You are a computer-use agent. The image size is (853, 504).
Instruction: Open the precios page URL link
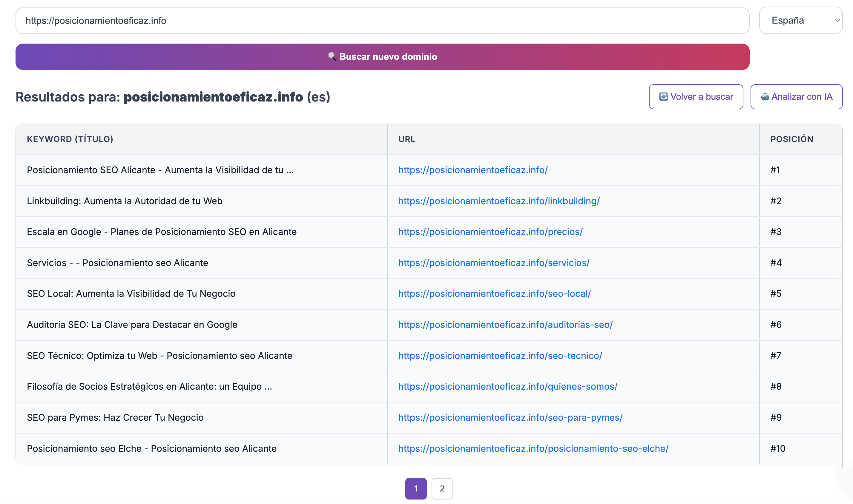point(490,232)
